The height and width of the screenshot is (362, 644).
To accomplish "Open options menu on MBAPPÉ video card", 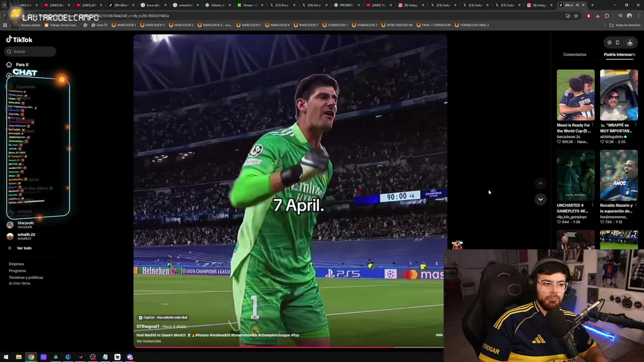I will point(635,125).
